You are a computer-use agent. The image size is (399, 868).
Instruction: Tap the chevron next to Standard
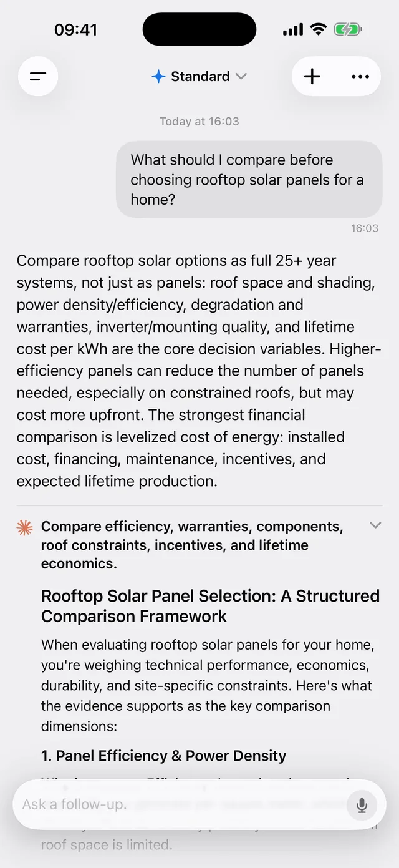coord(241,77)
